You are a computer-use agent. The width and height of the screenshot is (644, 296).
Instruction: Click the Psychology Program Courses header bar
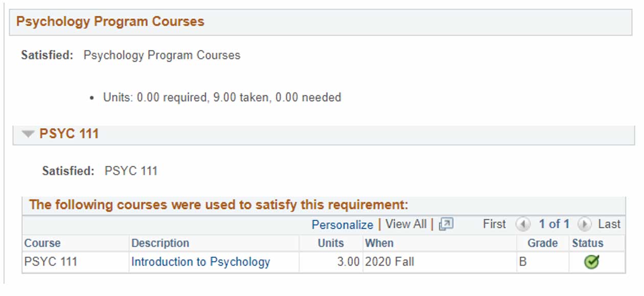(320, 22)
